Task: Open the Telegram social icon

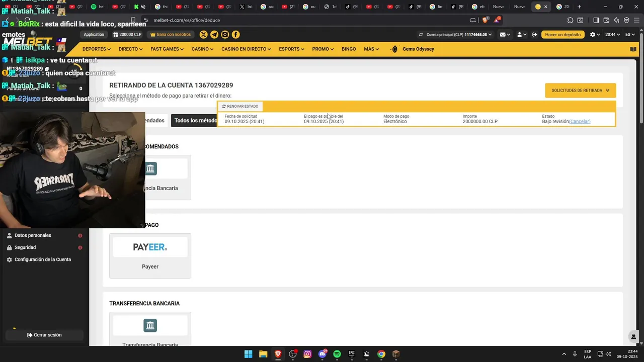Action: [214, 35]
